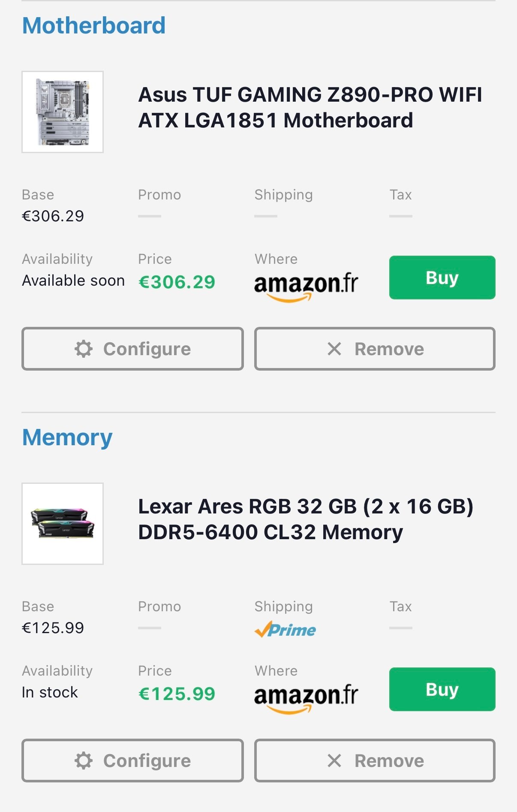This screenshot has height=812, width=517.
Task: Click the amazon.fr logo for the Lexar memory
Action: (306, 697)
